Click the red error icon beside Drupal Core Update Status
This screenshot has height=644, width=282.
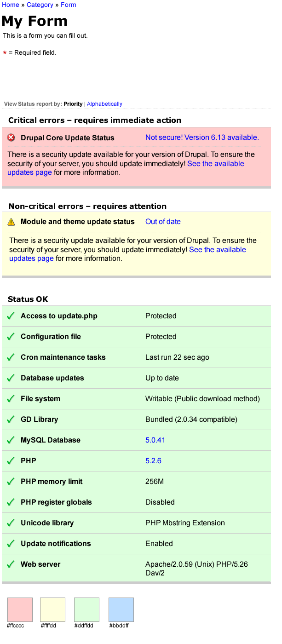coord(10,138)
